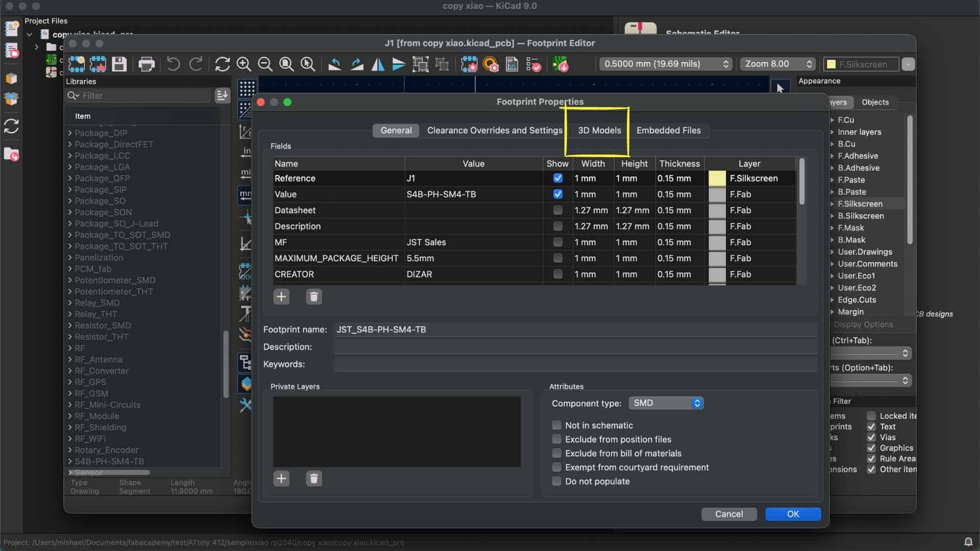This screenshot has width=980, height=551.
Task: Open the Zoom 8.00 dropdown
Action: coord(778,64)
